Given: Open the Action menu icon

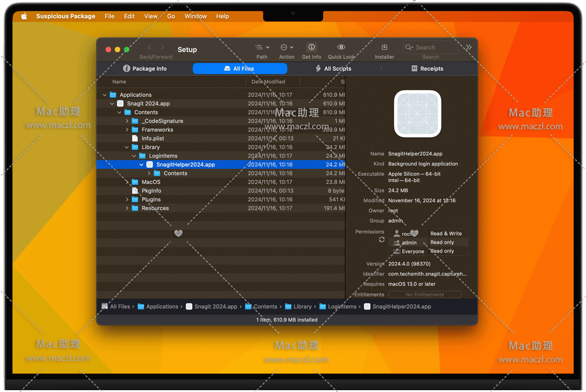Looking at the screenshot, I should (287, 48).
